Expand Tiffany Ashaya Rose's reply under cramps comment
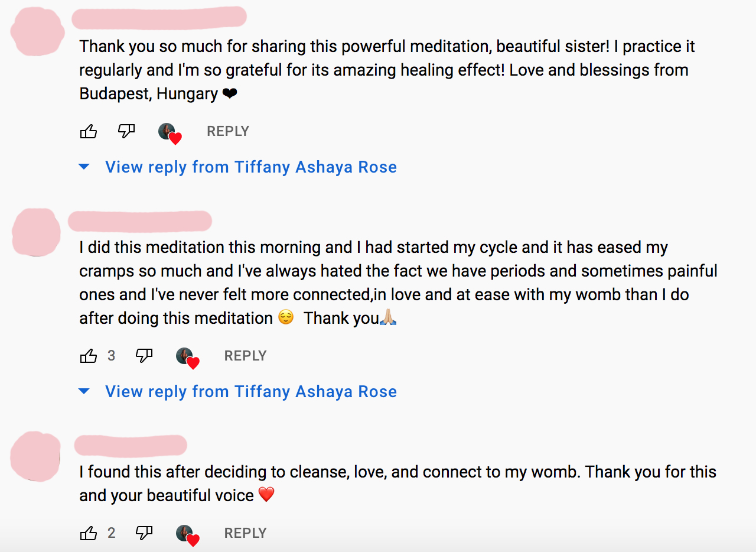The image size is (756, 552). (250, 392)
